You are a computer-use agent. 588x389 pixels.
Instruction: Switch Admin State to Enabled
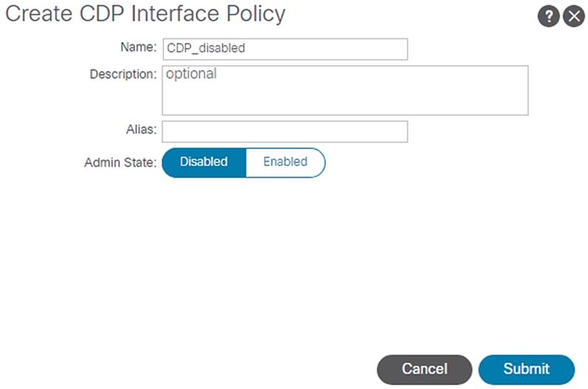tap(285, 162)
